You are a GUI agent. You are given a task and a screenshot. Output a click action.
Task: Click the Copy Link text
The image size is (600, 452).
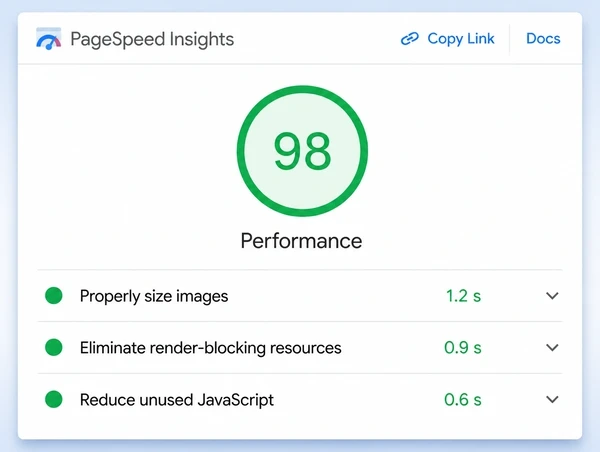[461, 39]
